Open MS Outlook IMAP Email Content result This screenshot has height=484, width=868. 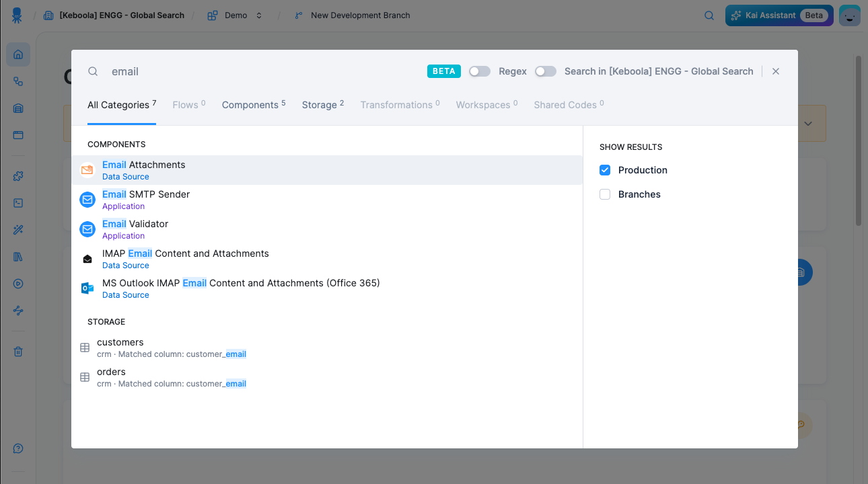point(327,288)
